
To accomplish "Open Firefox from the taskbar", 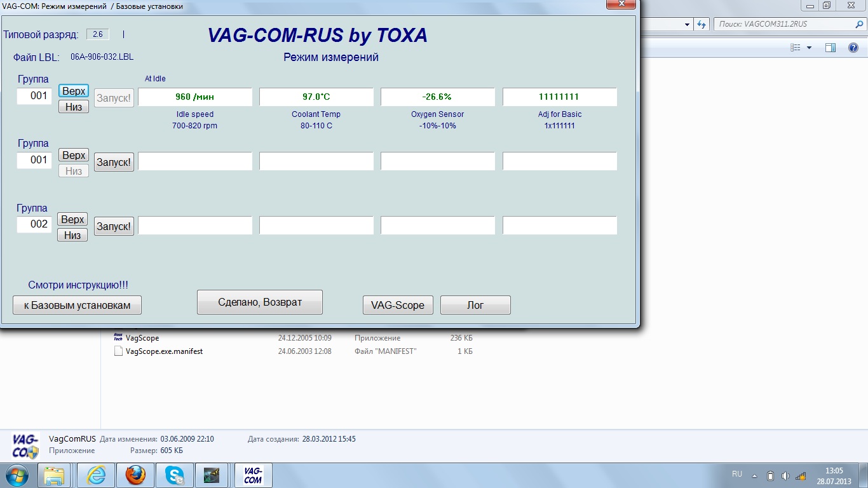I will coord(135,475).
